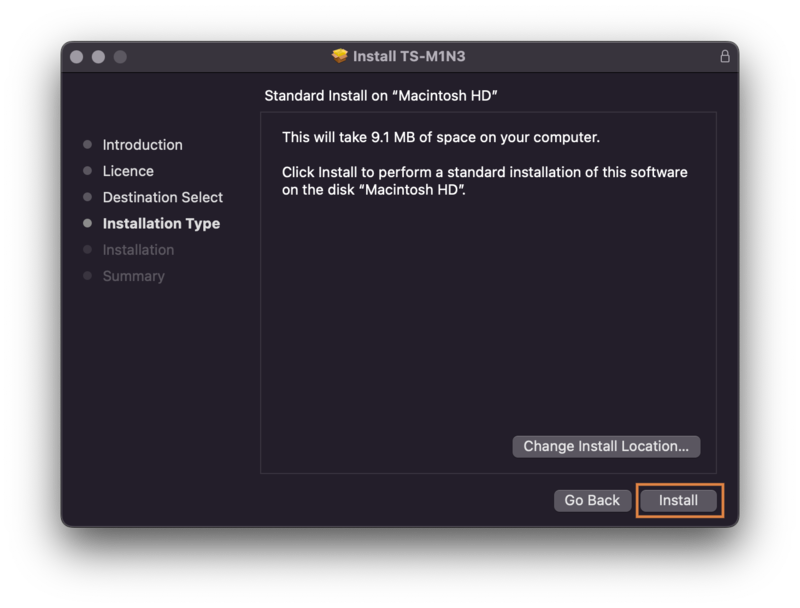Select the Introduction step in sidebar
Viewport: 800px width, 608px height.
pos(142,145)
